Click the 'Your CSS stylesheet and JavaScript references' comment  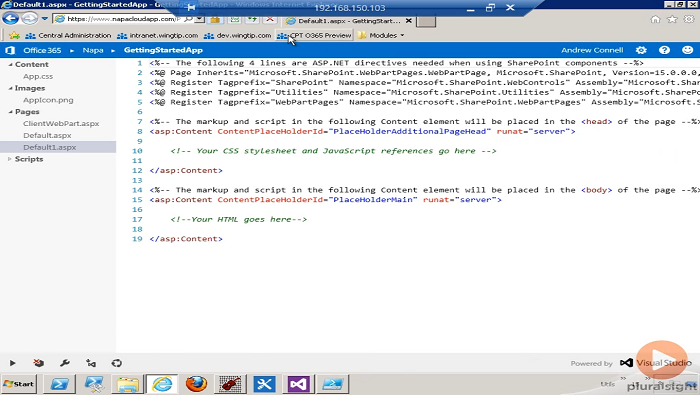point(333,151)
